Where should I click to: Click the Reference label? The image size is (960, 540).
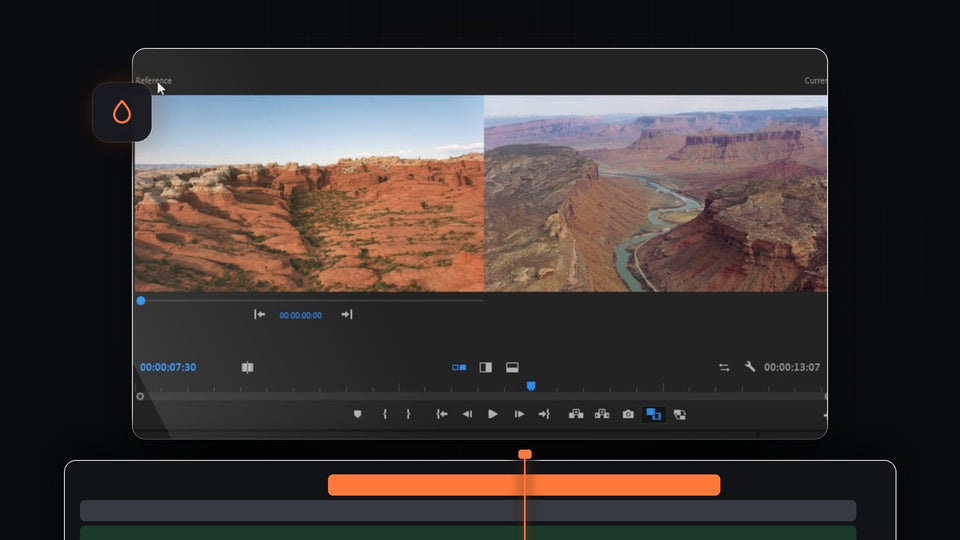tap(154, 80)
